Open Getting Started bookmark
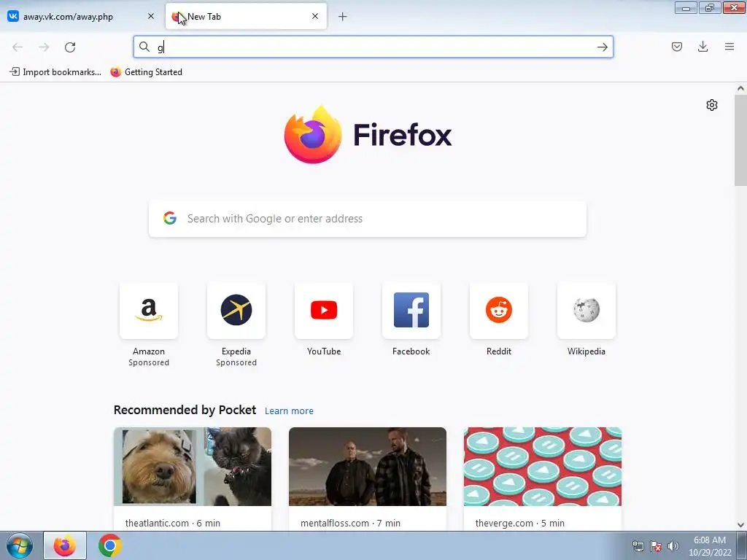This screenshot has height=560, width=747. (146, 72)
